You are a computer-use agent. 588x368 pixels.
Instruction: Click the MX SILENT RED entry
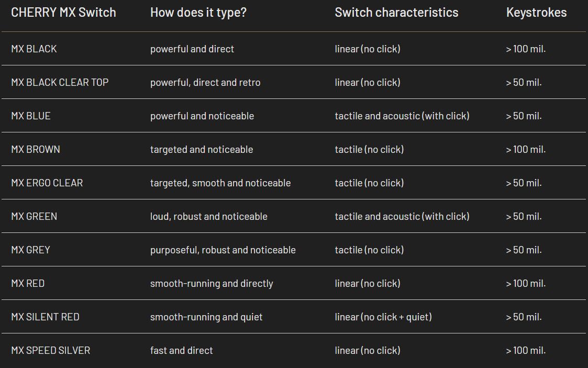[45, 317]
